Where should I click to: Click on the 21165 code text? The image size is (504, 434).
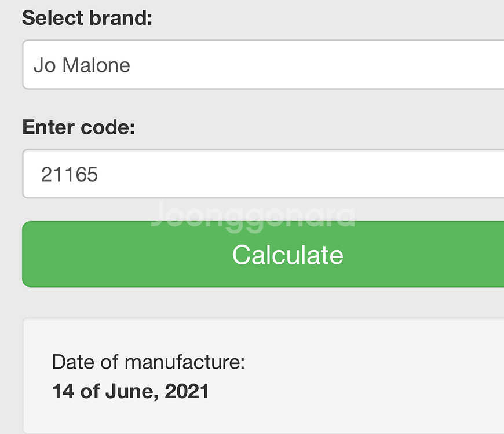(x=70, y=174)
